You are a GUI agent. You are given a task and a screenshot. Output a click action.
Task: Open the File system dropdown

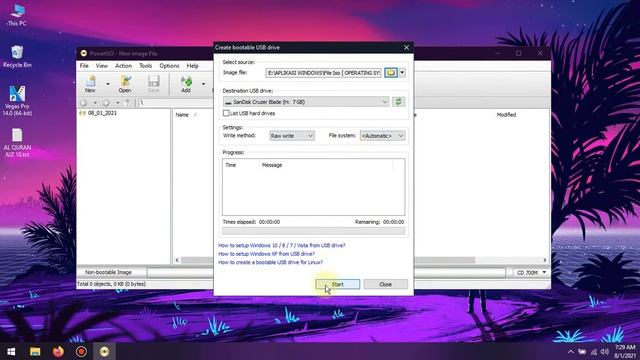(382, 136)
